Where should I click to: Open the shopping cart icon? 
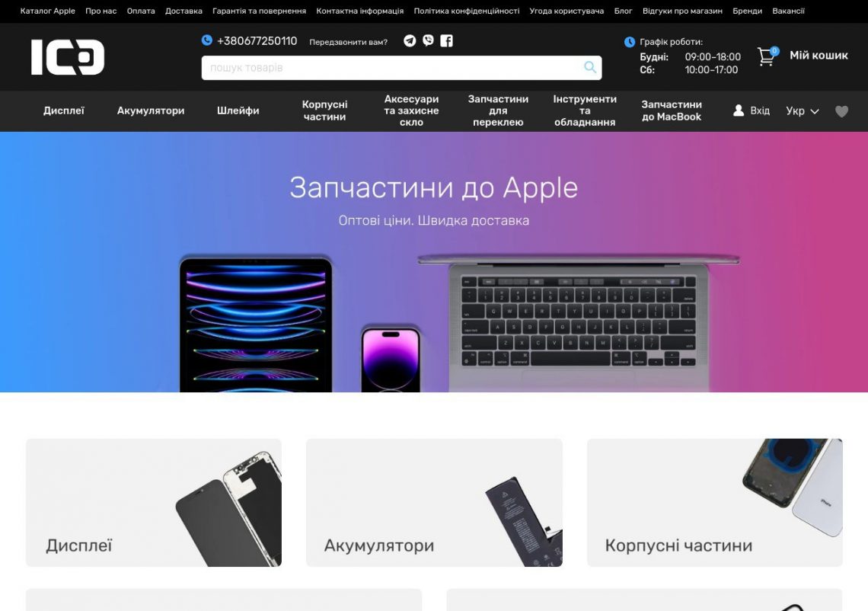[767, 56]
